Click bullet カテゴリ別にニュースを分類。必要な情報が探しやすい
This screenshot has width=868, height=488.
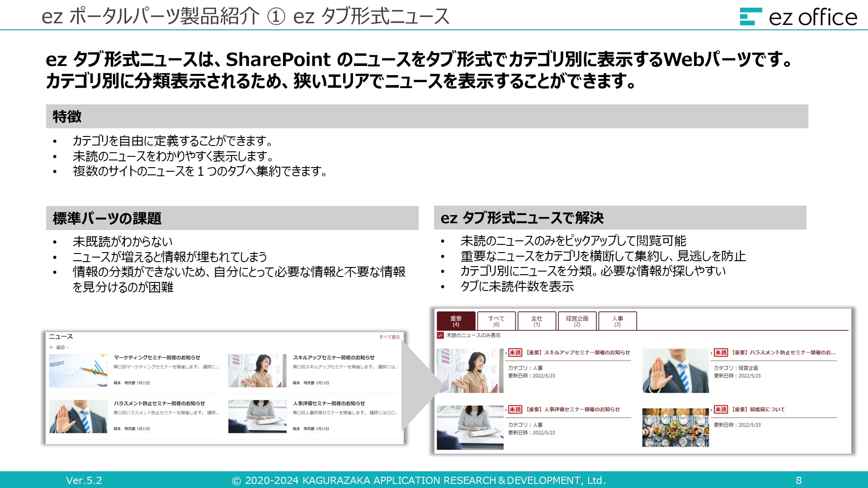tap(593, 271)
